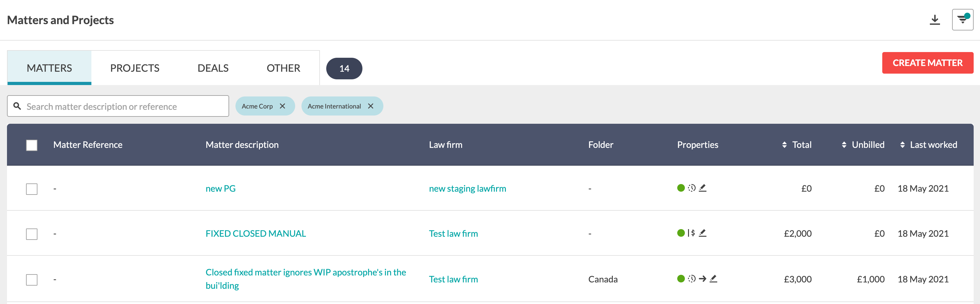The image size is (980, 304).
Task: Click the download export icon
Action: point(935,20)
